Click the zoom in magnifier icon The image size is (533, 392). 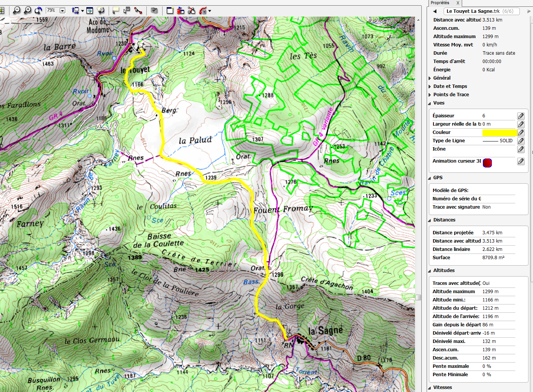28,11
